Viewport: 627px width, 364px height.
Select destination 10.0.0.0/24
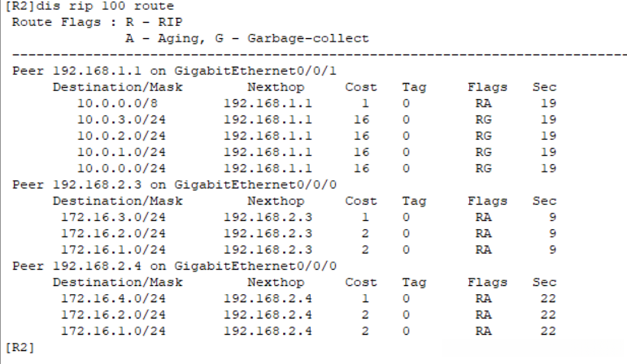110,168
